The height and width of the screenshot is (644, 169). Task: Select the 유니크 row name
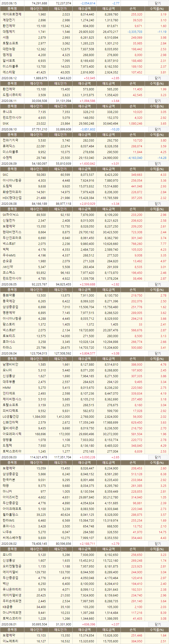click(x=7, y=112)
